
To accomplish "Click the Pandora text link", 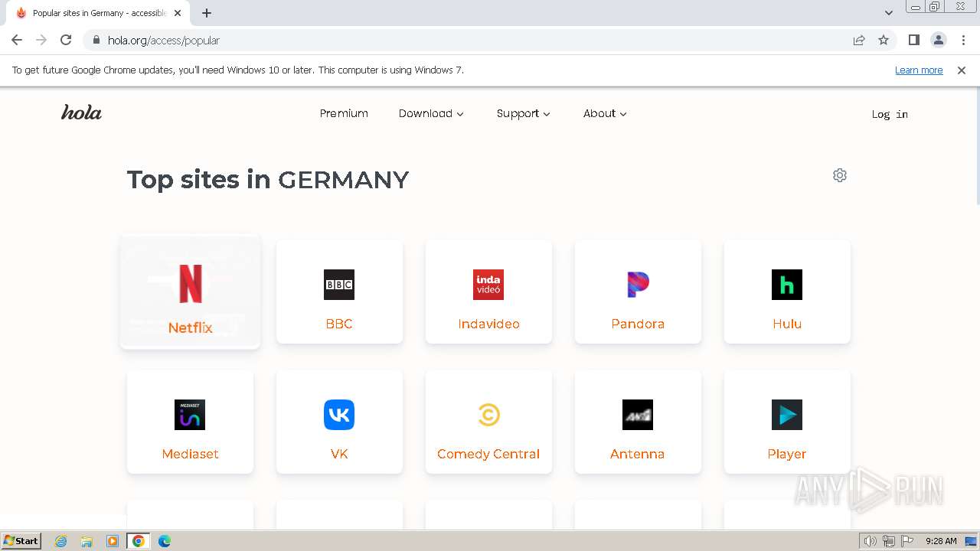I will (638, 324).
